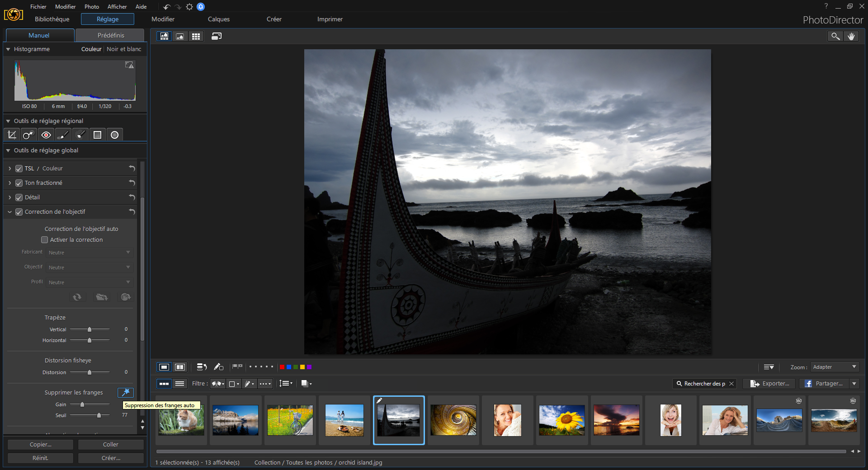Select the spot removal tool

tap(28, 135)
